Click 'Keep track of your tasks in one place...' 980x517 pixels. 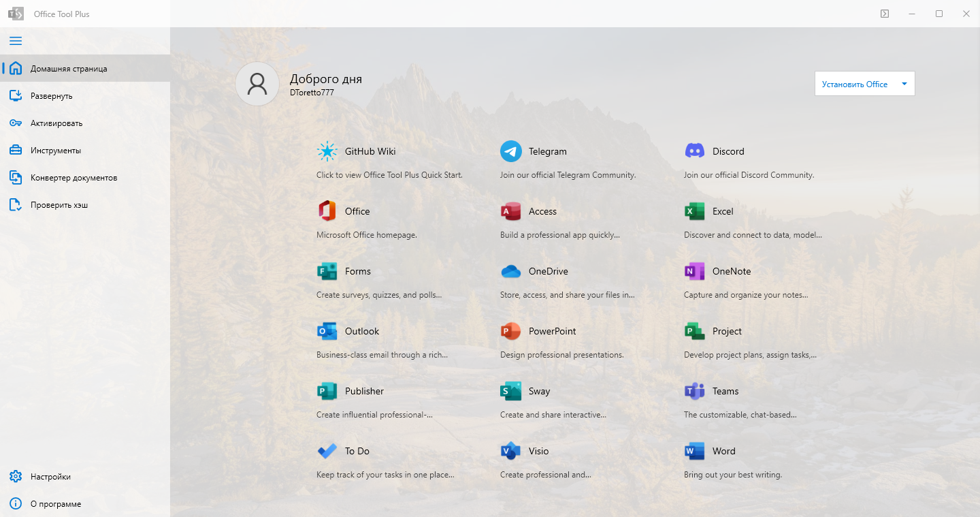point(385,475)
